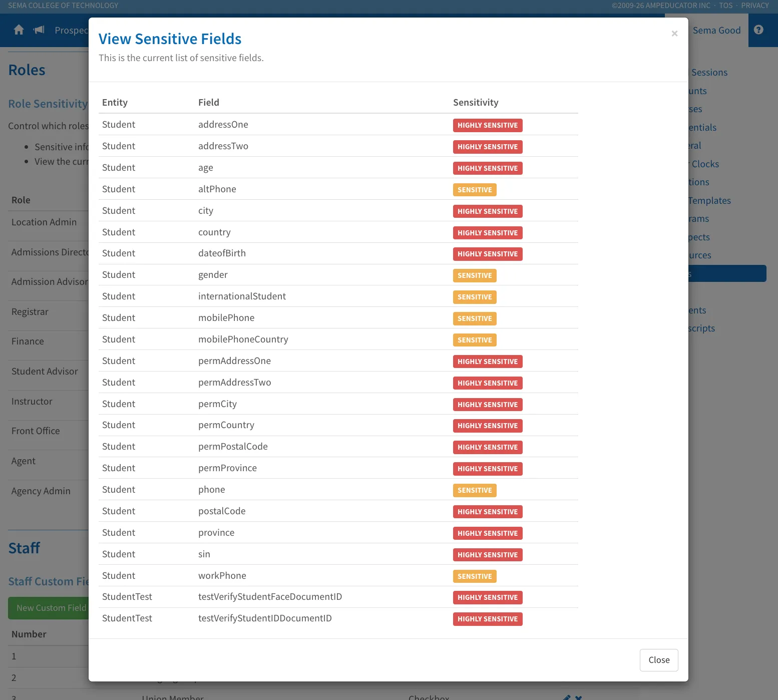The width and height of the screenshot is (778, 700).
Task: Select Registrar role in background page
Action: (x=30, y=312)
